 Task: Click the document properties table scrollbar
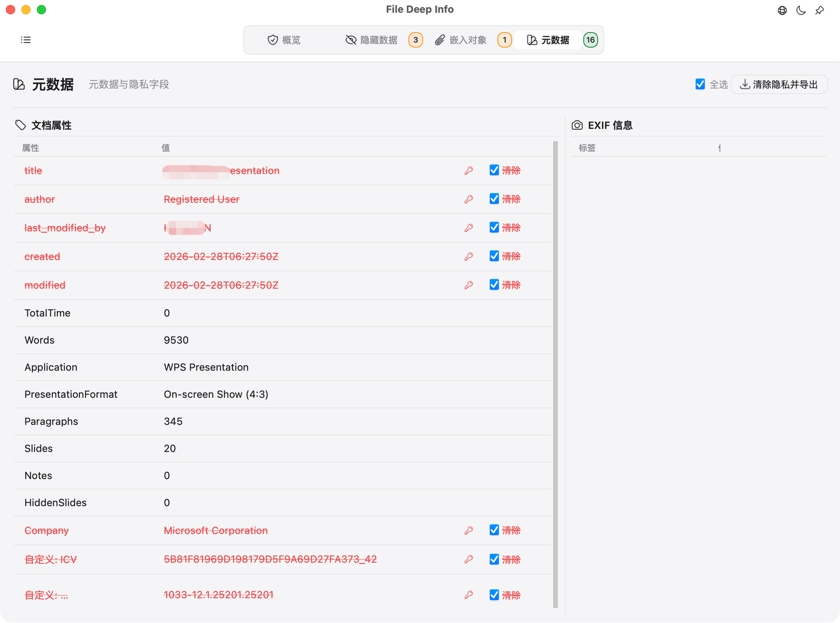point(555,374)
